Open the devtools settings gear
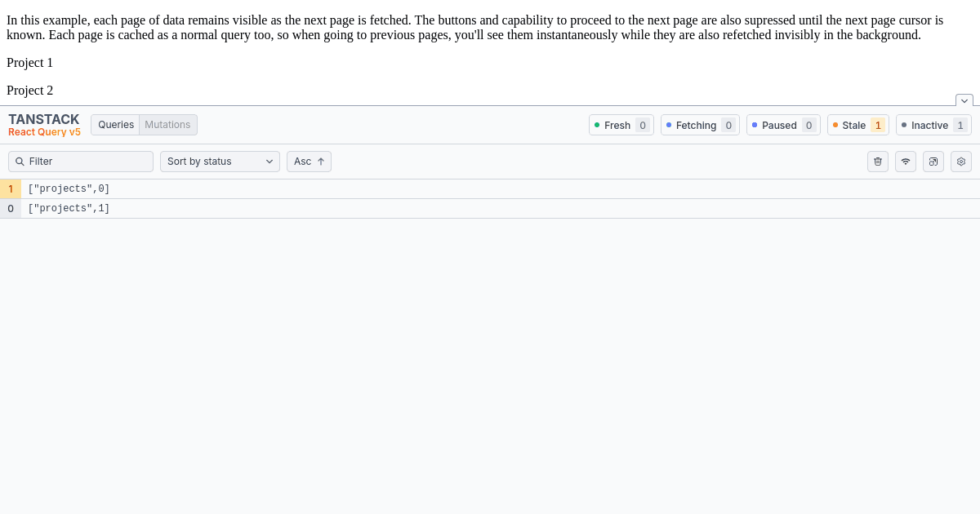 [x=960, y=161]
